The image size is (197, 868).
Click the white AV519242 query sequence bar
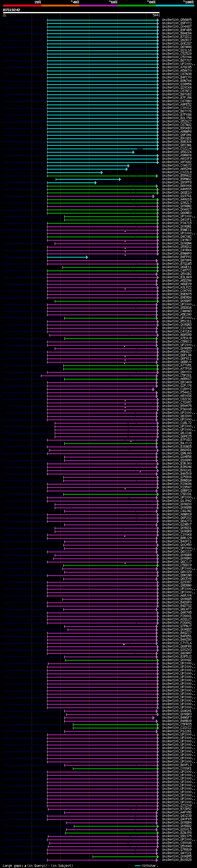pos(81,12)
